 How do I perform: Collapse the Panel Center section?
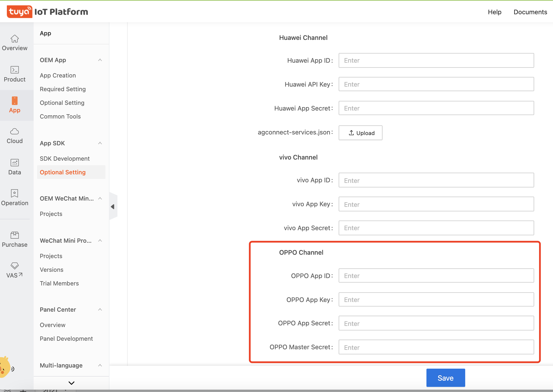(x=100, y=310)
